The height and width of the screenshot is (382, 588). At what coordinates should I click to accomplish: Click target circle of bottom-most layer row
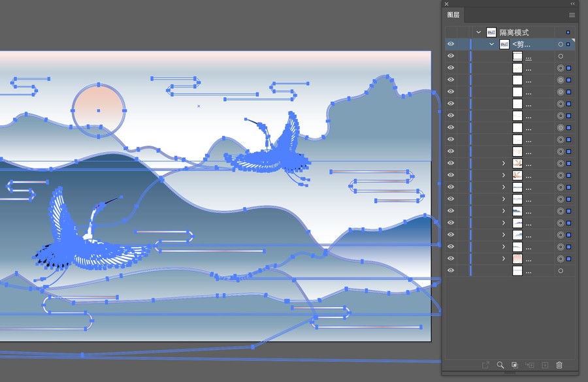561,270
